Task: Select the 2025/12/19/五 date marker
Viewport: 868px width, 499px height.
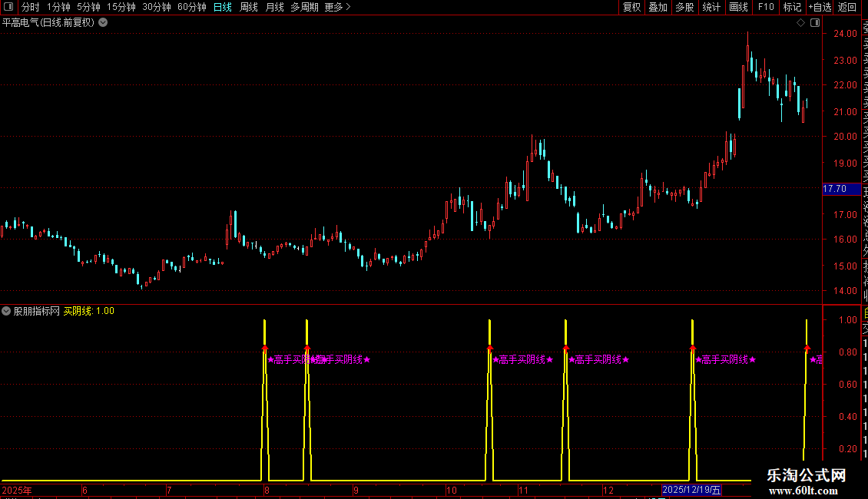Action: (691, 490)
